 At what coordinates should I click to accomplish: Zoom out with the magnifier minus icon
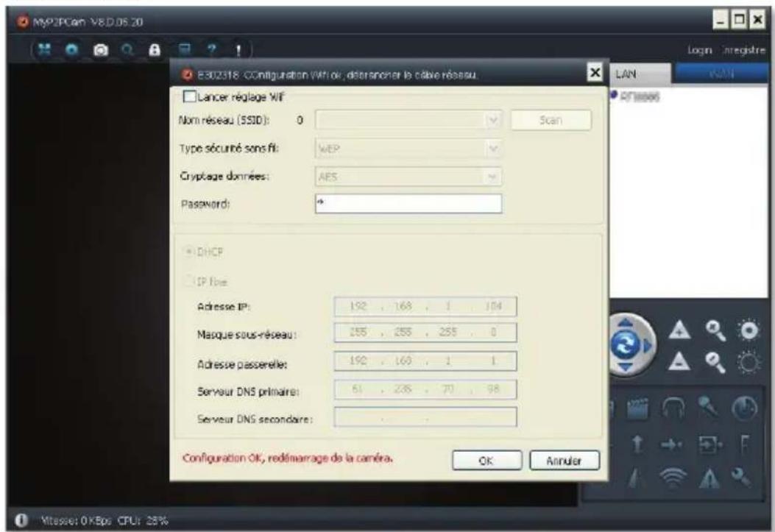(715, 362)
